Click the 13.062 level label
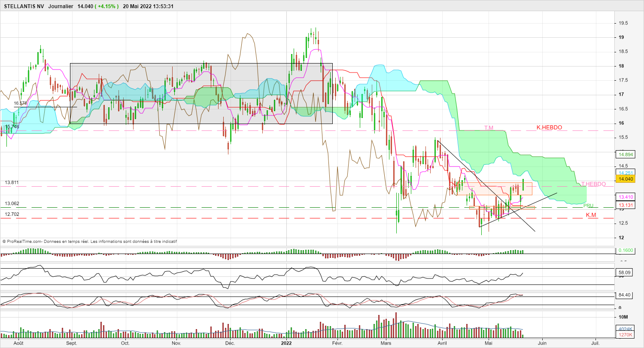The width and height of the screenshot is (644, 348). 12,203
